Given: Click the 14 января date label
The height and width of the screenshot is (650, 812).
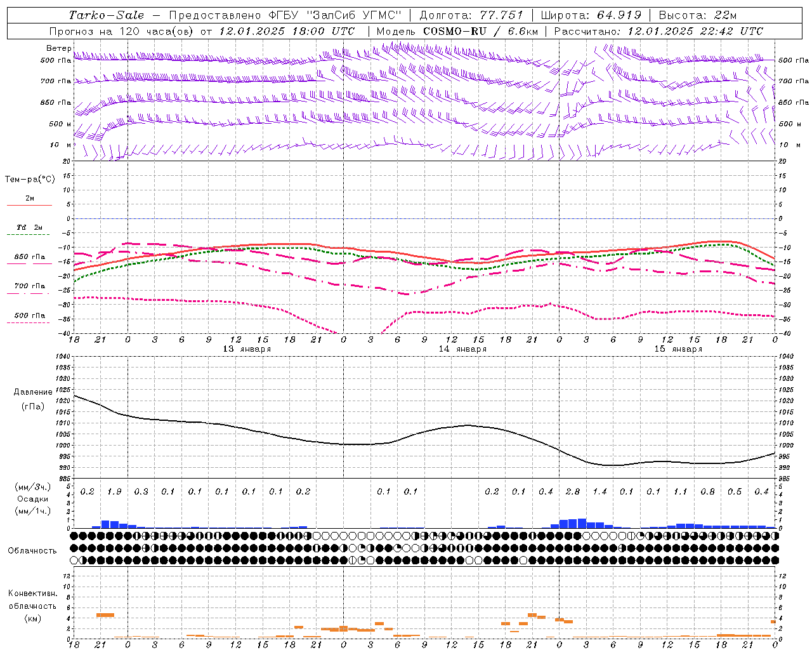Looking at the screenshot, I should 462,349.
